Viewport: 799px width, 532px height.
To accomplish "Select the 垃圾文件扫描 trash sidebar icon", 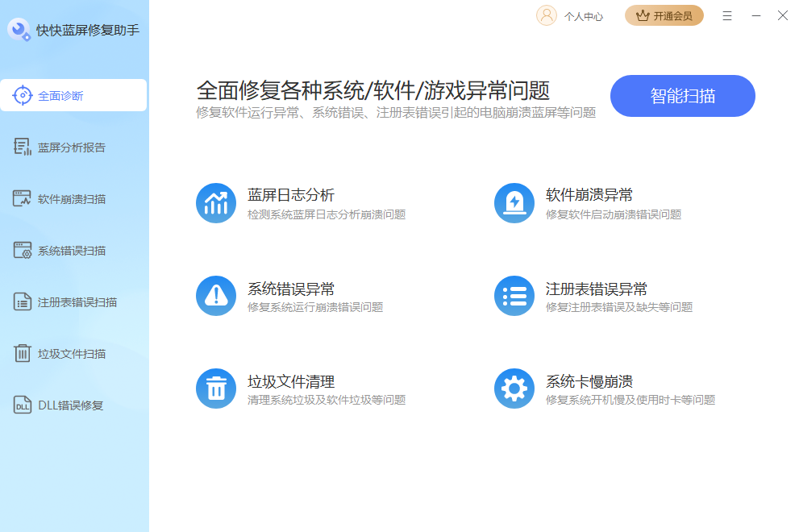I will tap(22, 353).
